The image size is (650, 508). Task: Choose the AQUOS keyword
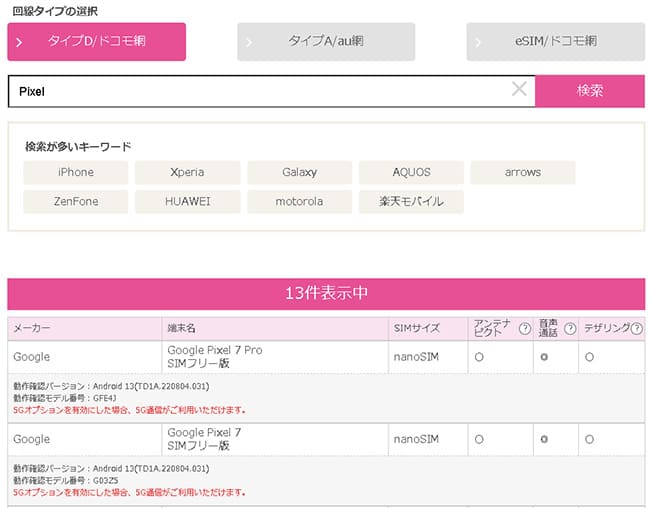point(411,172)
